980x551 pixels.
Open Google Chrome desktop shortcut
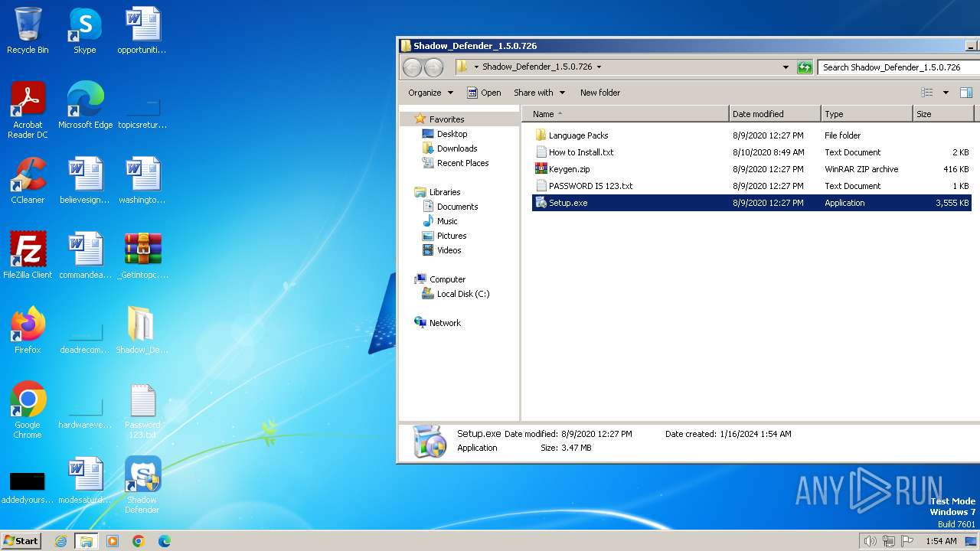[x=28, y=410]
